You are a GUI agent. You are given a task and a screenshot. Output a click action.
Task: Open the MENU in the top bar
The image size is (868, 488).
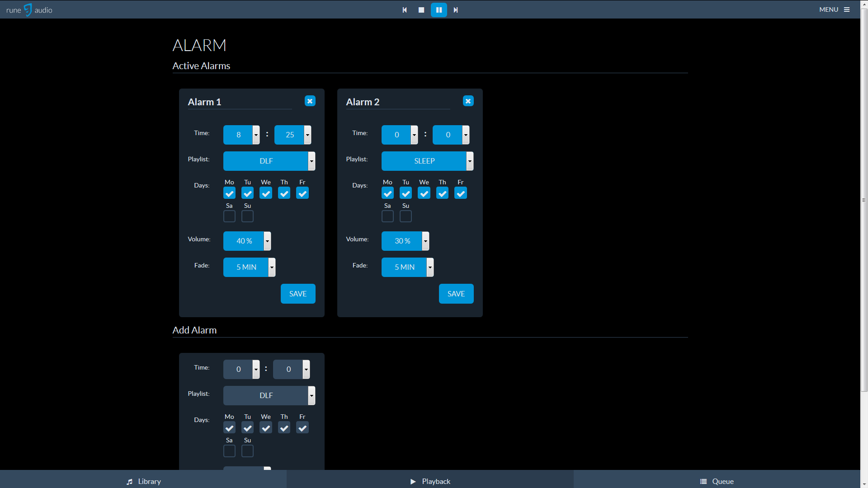point(835,9)
